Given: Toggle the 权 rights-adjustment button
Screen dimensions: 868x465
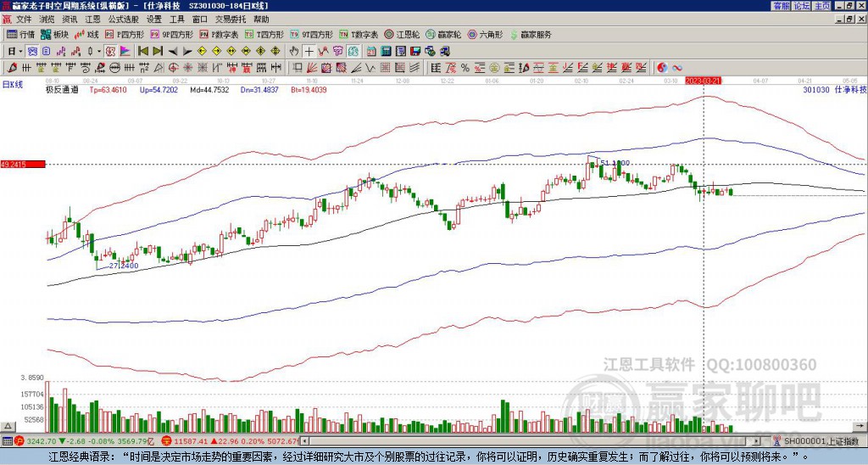Looking at the screenshot, I should pyautogui.click(x=109, y=52).
